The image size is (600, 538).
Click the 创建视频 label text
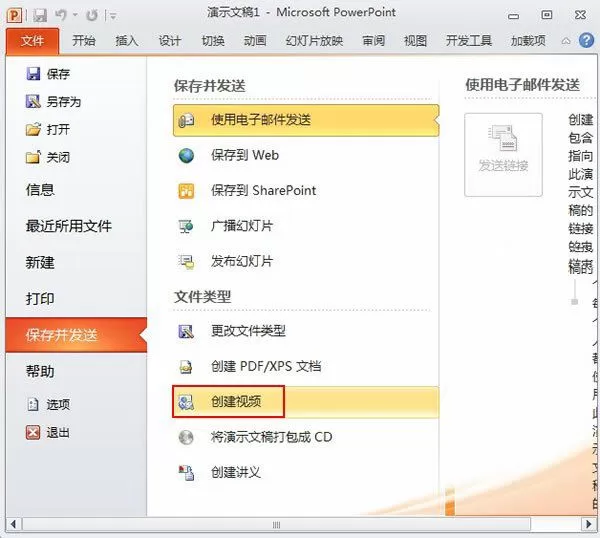(x=236, y=401)
